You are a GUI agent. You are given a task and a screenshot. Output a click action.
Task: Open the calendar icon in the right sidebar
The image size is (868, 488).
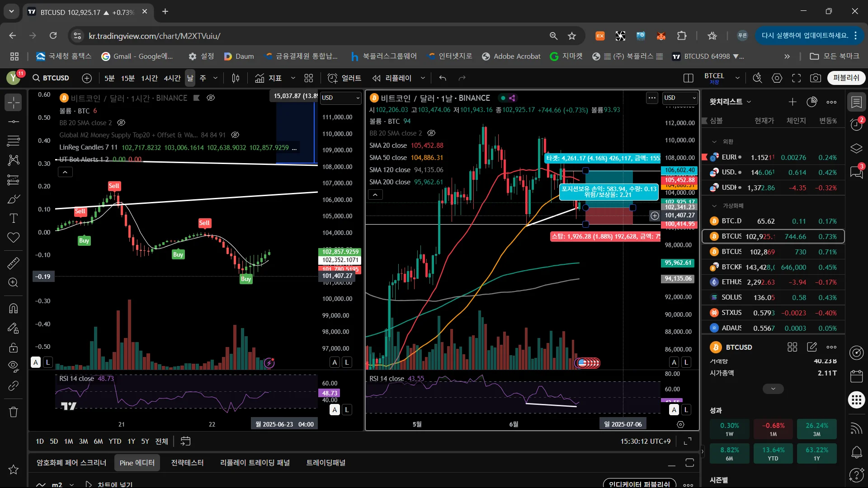click(856, 376)
